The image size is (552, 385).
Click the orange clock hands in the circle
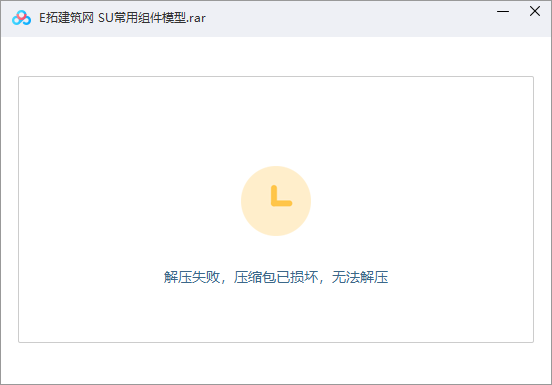281,196
